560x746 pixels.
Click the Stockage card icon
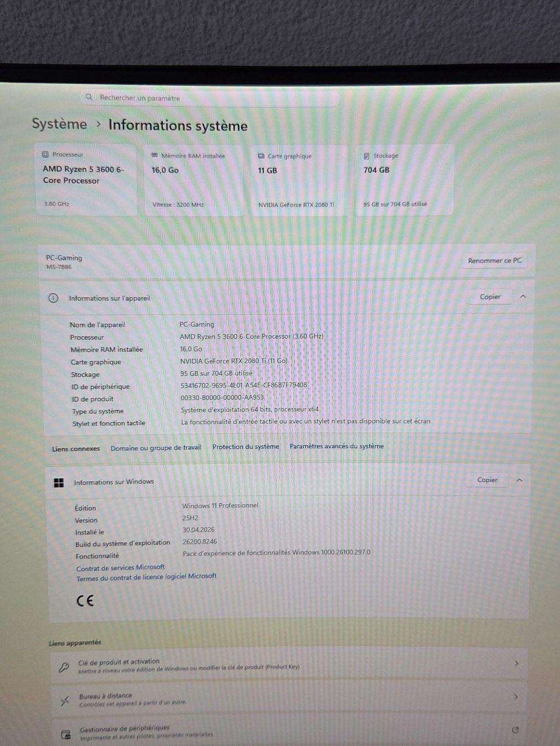tap(367, 156)
